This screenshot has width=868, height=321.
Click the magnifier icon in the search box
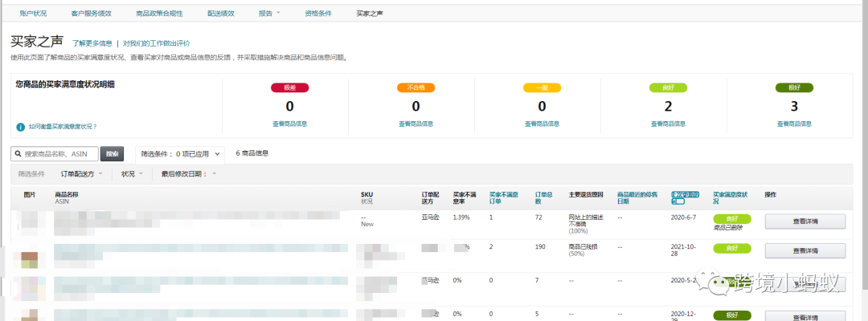click(18, 153)
